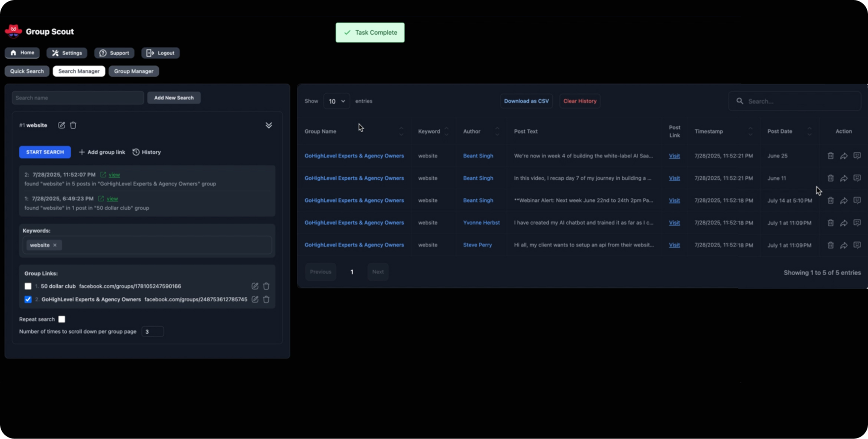Share the Yvonne Herbst post row
Image resolution: width=868 pixels, height=439 pixels.
(x=844, y=223)
